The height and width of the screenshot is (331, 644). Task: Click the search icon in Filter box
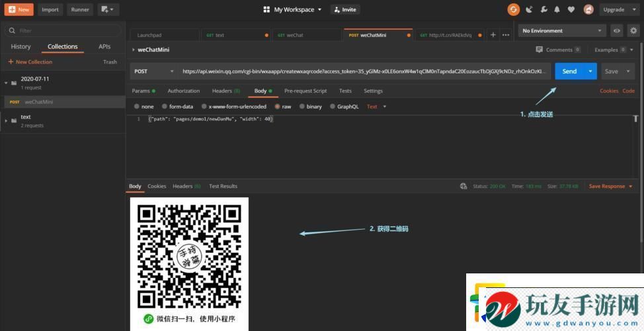pyautogui.click(x=12, y=30)
